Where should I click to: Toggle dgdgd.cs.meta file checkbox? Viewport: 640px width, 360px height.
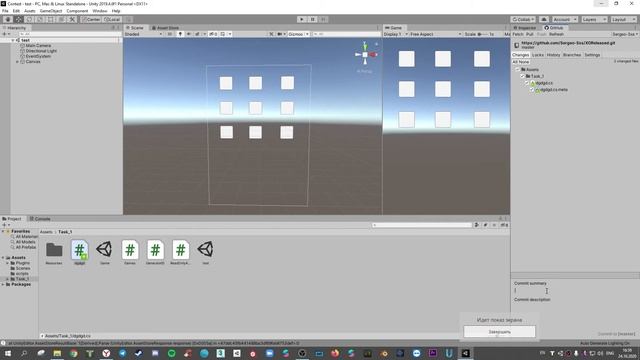(532, 89)
